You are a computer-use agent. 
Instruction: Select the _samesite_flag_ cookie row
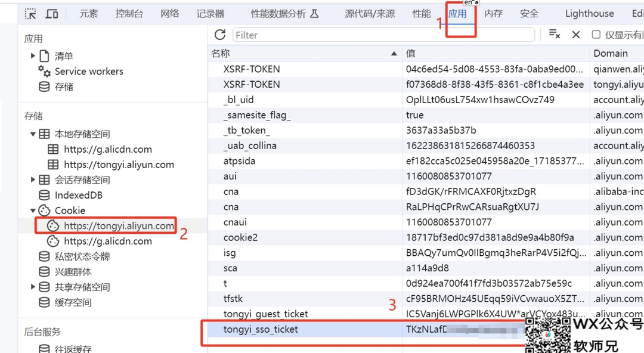click(426, 115)
